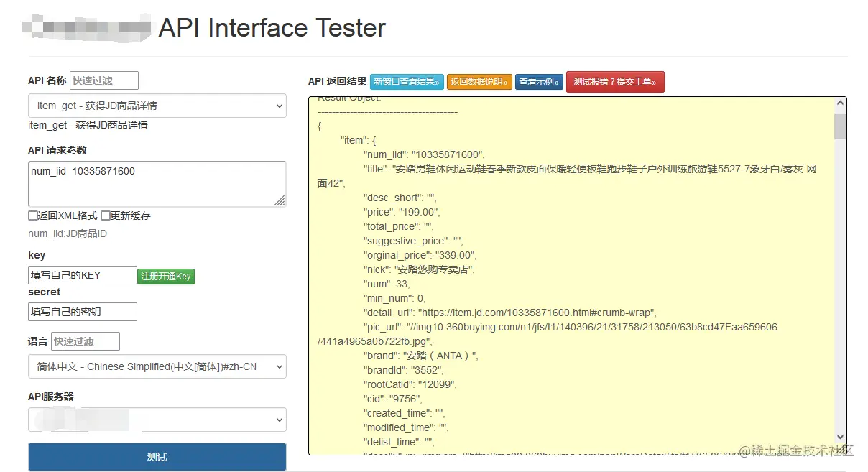Click the red 测试报错？提交工单 button
Image resolution: width=868 pixels, height=472 pixels.
click(x=615, y=82)
